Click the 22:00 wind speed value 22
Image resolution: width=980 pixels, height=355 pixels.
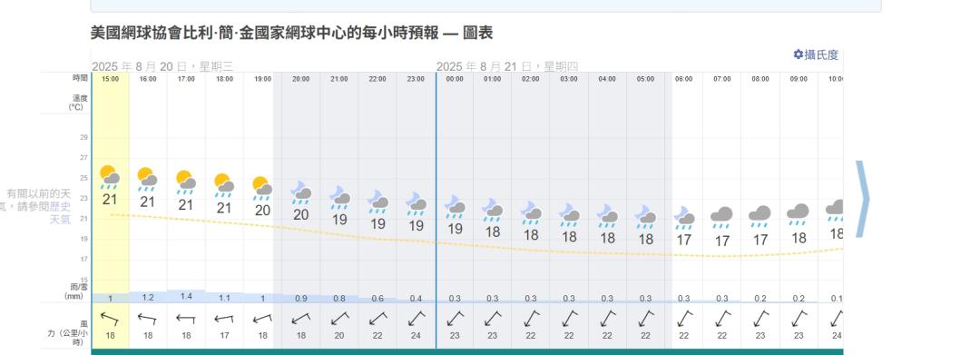pyautogui.click(x=377, y=336)
